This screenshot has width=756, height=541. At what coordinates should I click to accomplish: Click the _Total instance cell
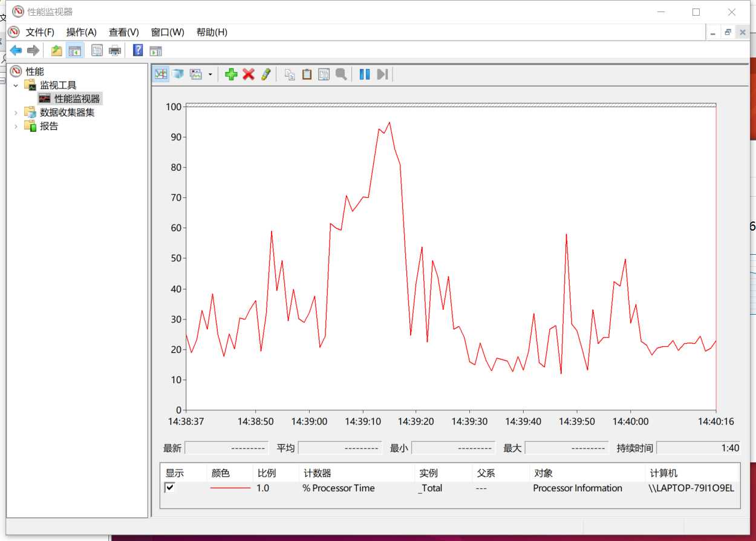430,488
